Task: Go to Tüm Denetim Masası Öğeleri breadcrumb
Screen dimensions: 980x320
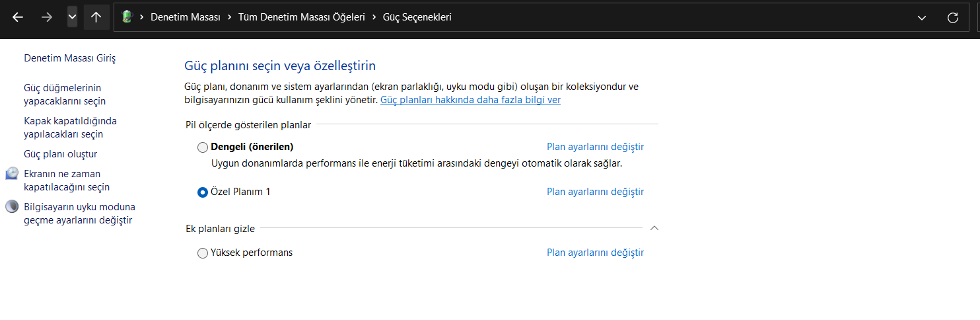Action: (301, 18)
